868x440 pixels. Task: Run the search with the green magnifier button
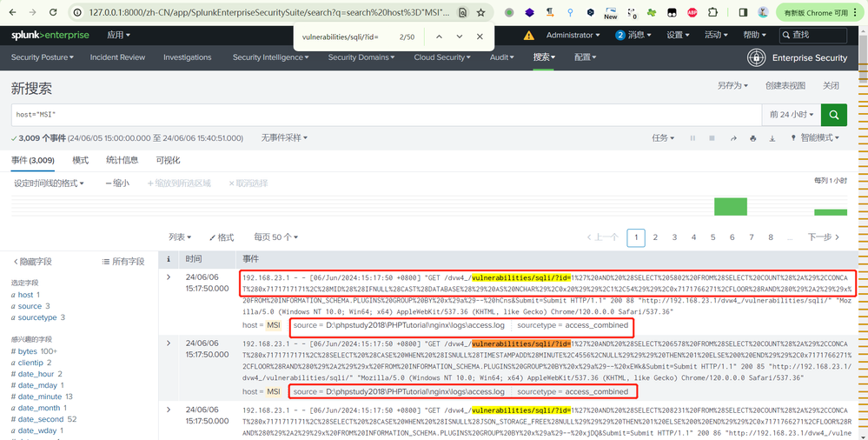(833, 115)
